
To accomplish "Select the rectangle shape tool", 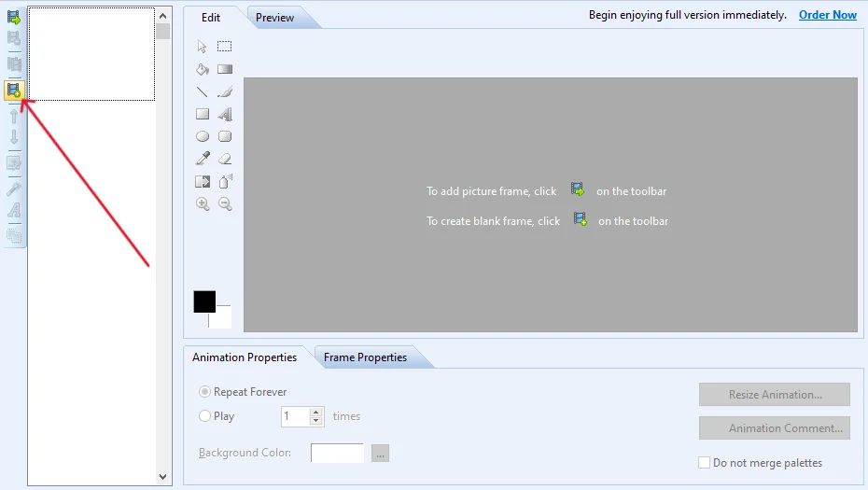I will pos(203,114).
